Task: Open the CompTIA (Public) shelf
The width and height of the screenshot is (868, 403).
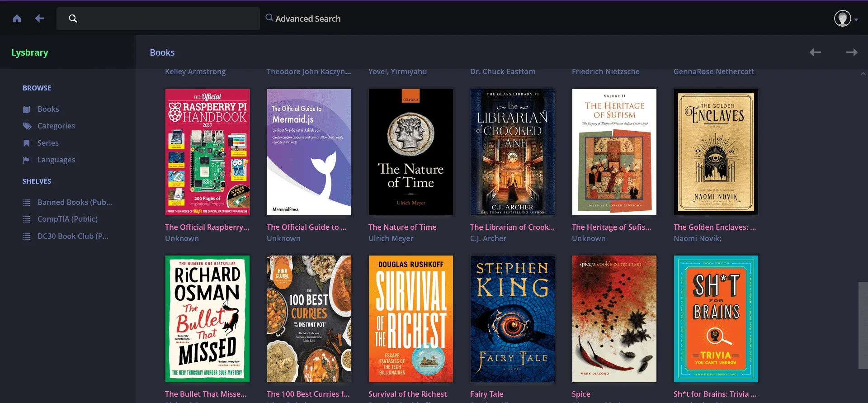Action: click(67, 219)
